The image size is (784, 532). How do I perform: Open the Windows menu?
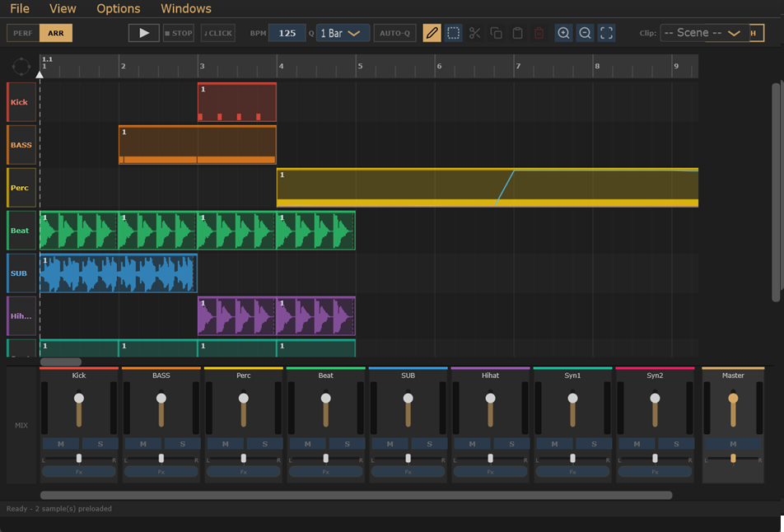coord(186,8)
